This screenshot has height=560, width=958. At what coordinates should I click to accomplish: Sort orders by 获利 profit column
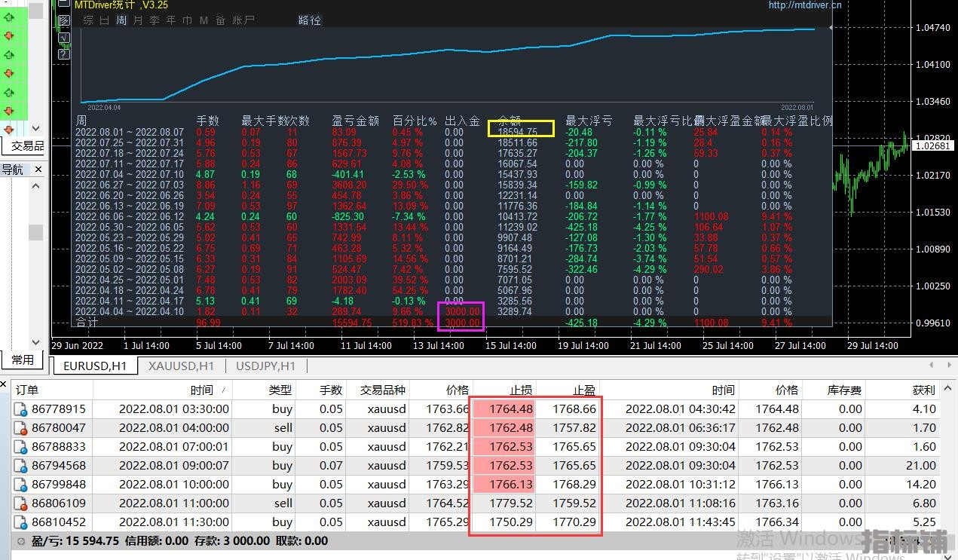click(903, 390)
